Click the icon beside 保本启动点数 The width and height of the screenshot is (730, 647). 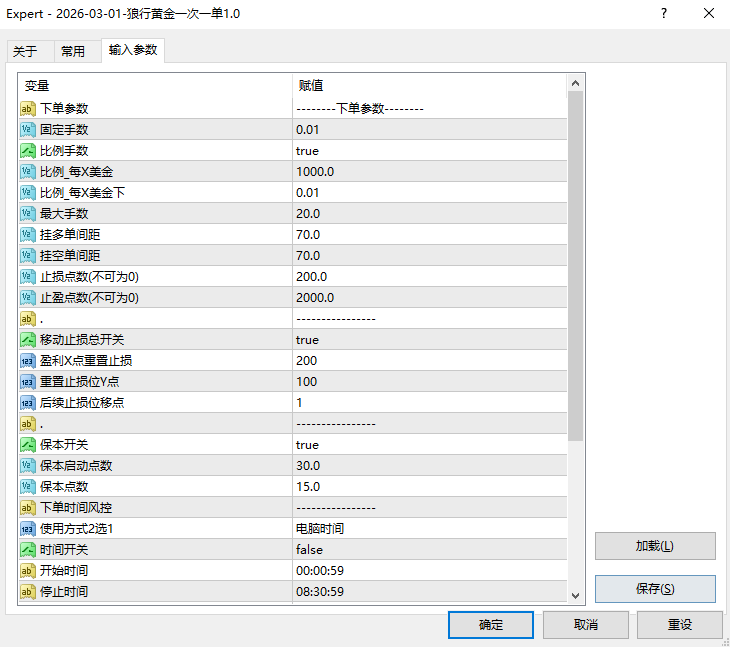coord(27,465)
